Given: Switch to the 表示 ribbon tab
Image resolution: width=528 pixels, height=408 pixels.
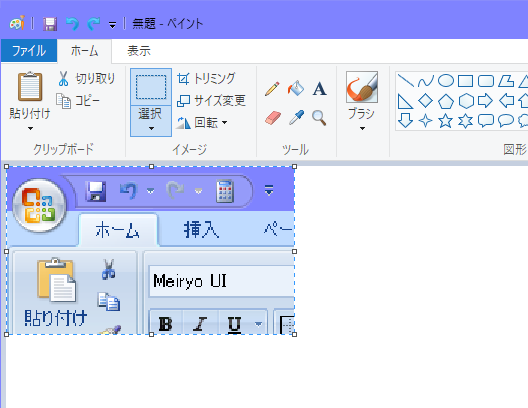Looking at the screenshot, I should pos(139,51).
